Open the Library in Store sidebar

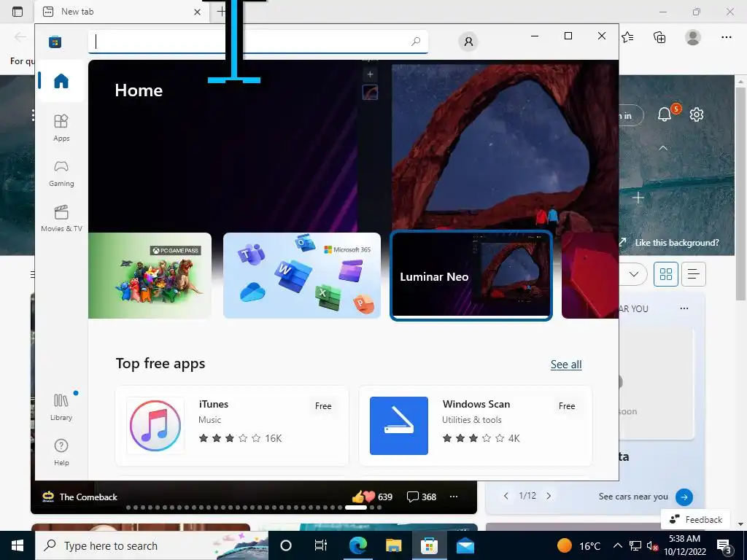coord(61,407)
